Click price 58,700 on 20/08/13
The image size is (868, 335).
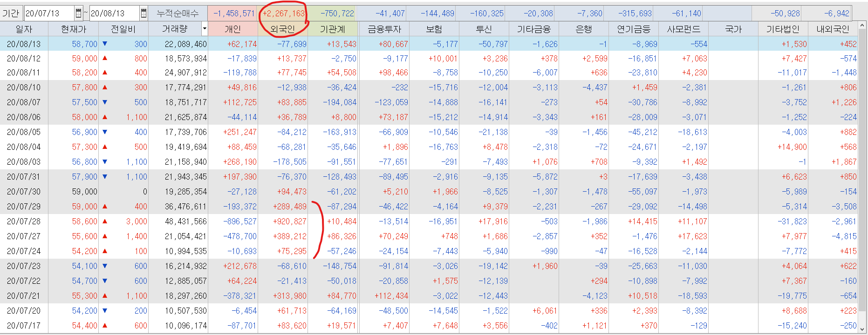point(85,44)
